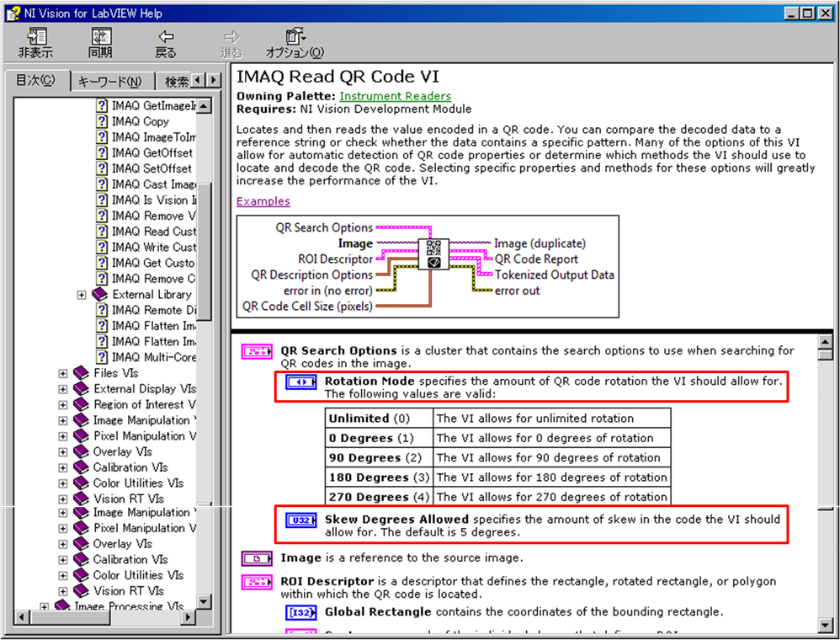Viewport: 840px width, 640px height.
Task: Select the IMAQ Copy help topic
Action: pyautogui.click(x=141, y=121)
